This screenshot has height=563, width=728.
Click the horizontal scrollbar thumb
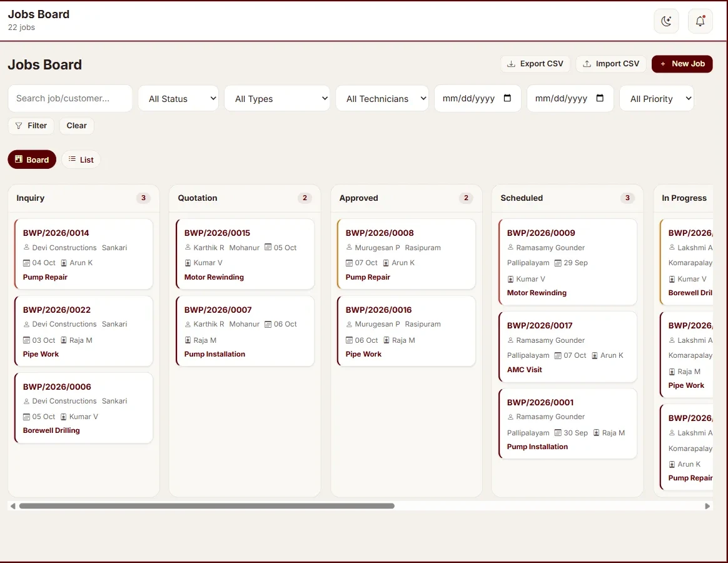206,506
